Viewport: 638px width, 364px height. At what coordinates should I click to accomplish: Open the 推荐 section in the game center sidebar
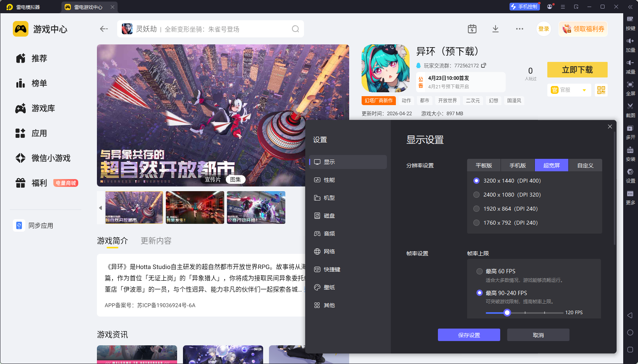pos(31,58)
